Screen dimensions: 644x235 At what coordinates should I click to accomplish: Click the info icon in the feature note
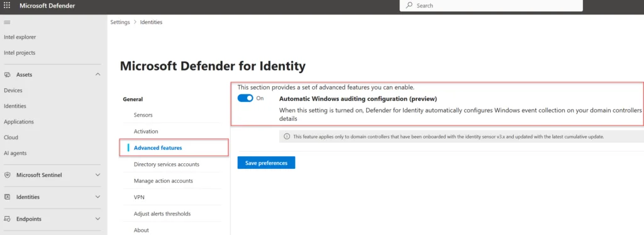tap(287, 137)
